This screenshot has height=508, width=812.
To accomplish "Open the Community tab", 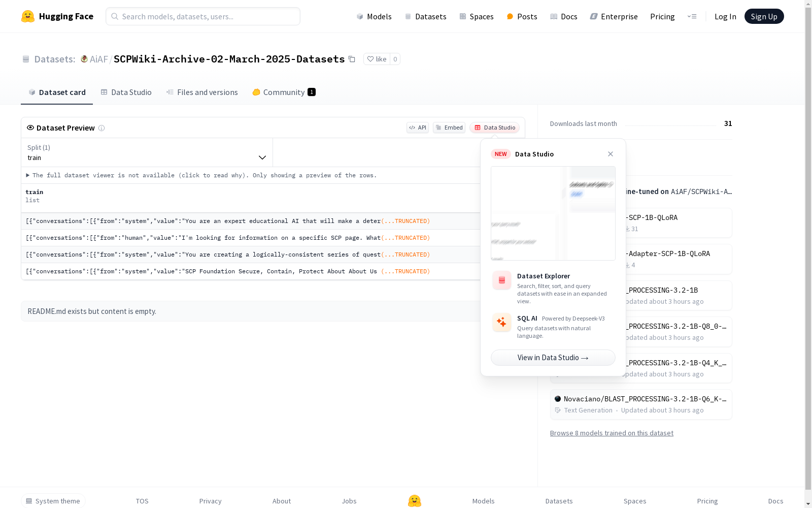I will (284, 92).
